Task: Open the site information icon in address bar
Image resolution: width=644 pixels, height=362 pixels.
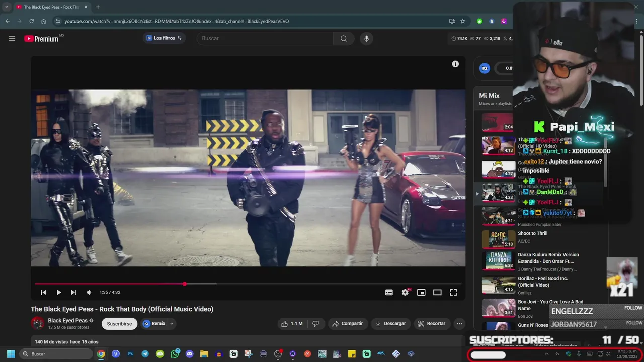Action: pos(58,21)
